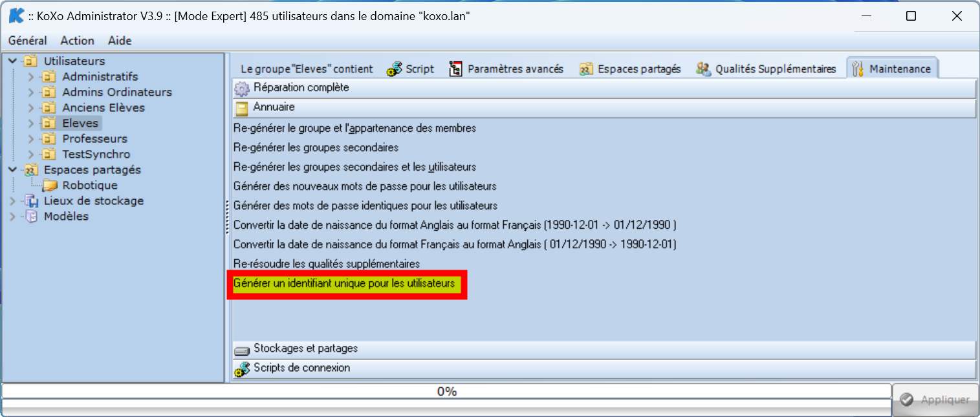
Task: Open the Réparation complète section
Action: (x=604, y=88)
